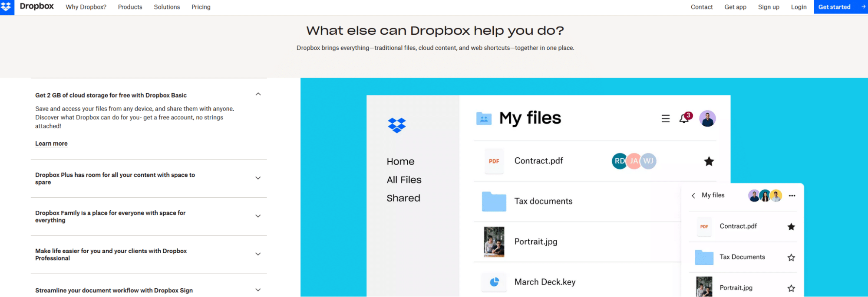
Task: Click the Tax Documents name in mobile panel
Action: tap(742, 257)
